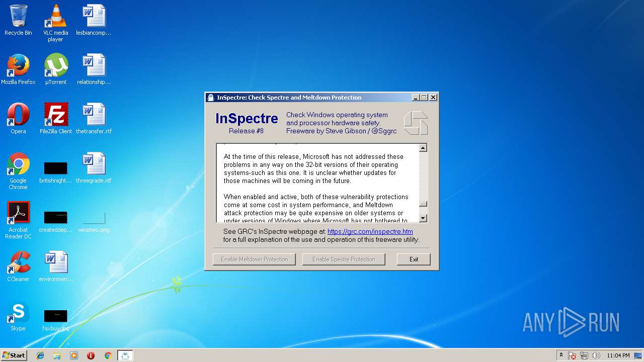Open Action Center flag tray icon

pos(572,355)
